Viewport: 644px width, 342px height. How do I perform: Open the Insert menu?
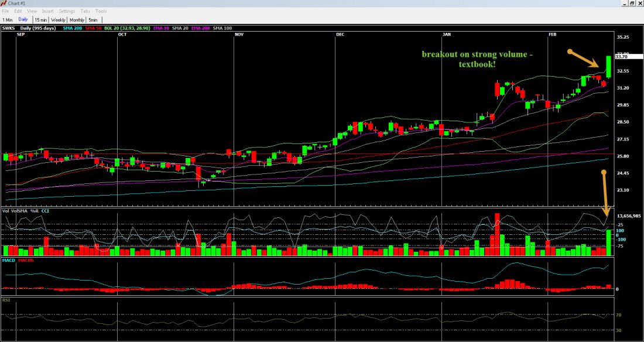pyautogui.click(x=47, y=11)
